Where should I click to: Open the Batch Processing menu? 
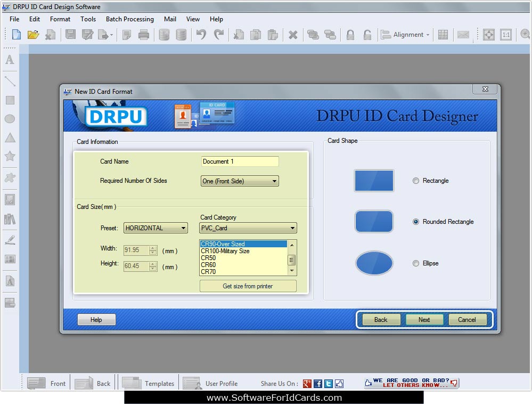pyautogui.click(x=129, y=19)
